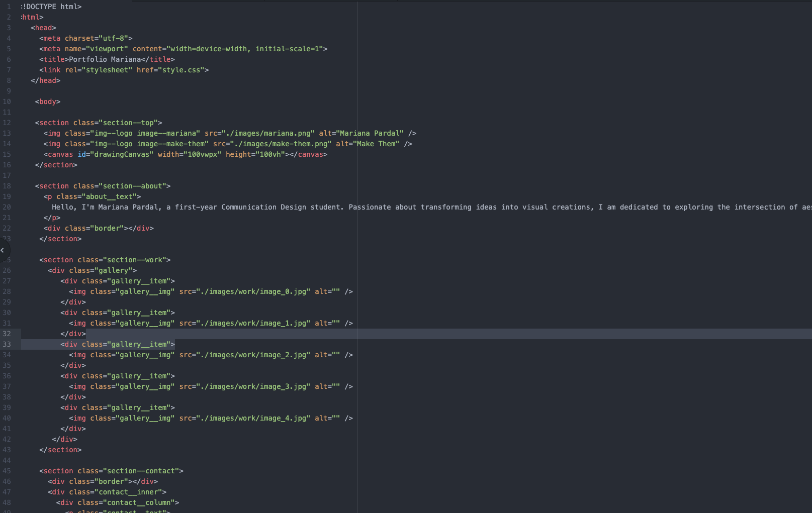The image size is (812, 513).
Task: Click 'width=device-width, initial-scale=1' content string
Action: click(x=244, y=49)
